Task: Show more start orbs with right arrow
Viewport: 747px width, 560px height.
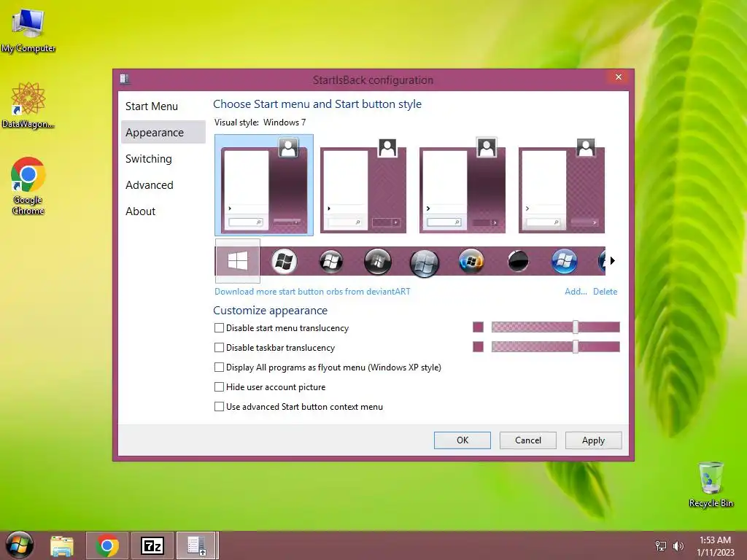Action: coord(613,260)
